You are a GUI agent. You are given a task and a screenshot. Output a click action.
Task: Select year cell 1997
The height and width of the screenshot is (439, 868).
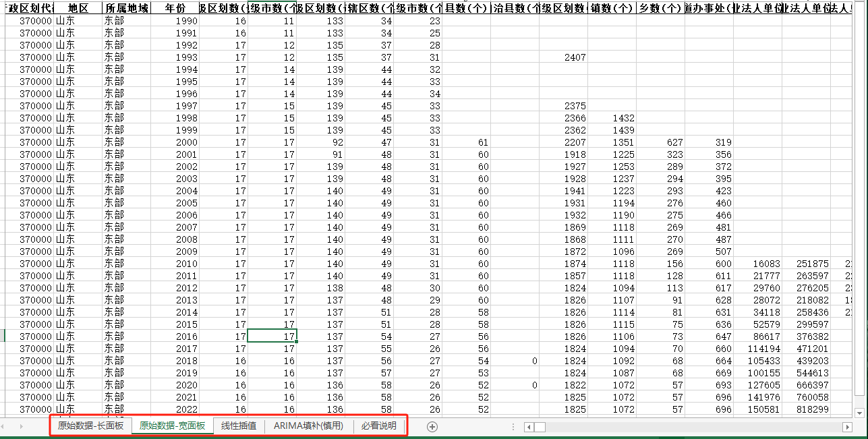click(x=175, y=106)
